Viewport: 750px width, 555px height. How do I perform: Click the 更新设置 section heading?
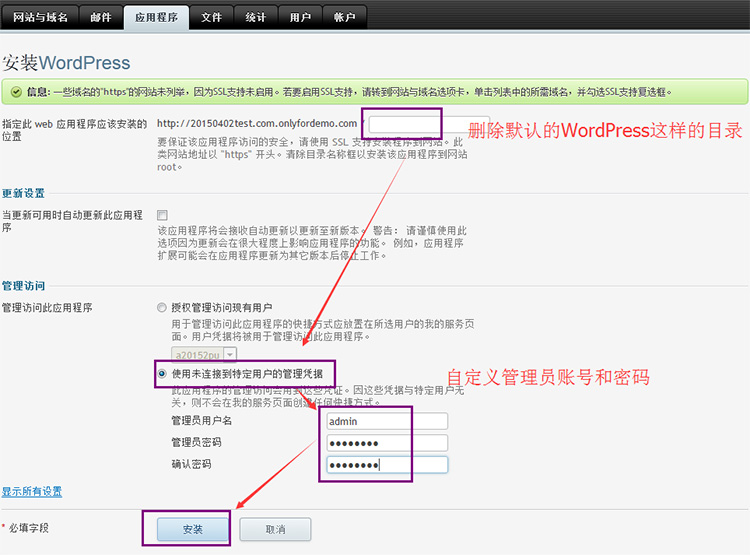[x=23, y=193]
